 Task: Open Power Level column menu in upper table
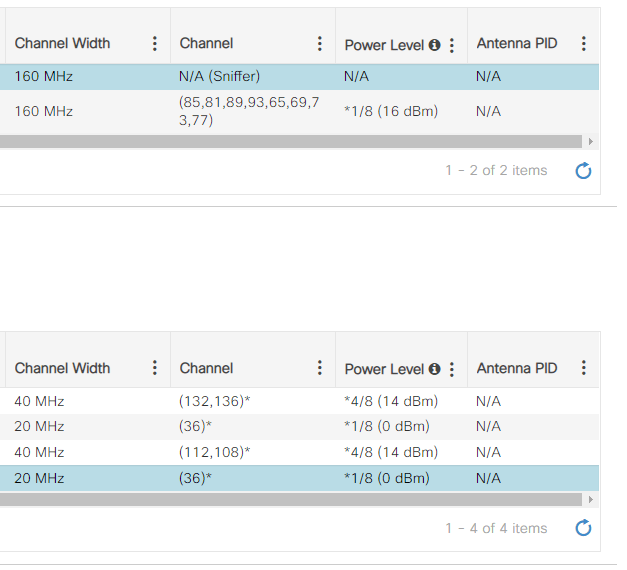452,45
